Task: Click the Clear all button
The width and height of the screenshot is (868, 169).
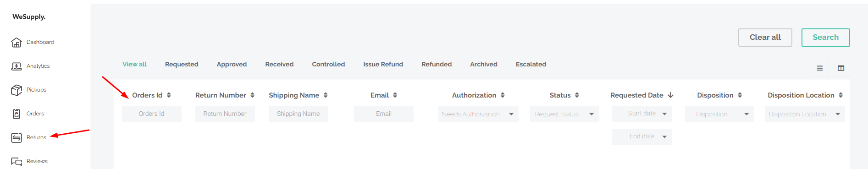Action: (x=765, y=38)
